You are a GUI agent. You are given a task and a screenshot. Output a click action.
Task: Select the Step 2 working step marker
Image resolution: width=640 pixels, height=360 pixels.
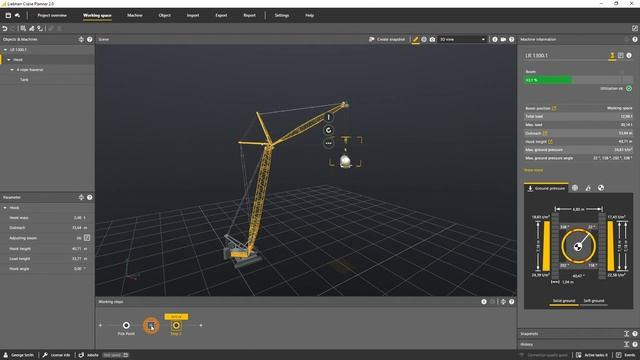click(176, 325)
